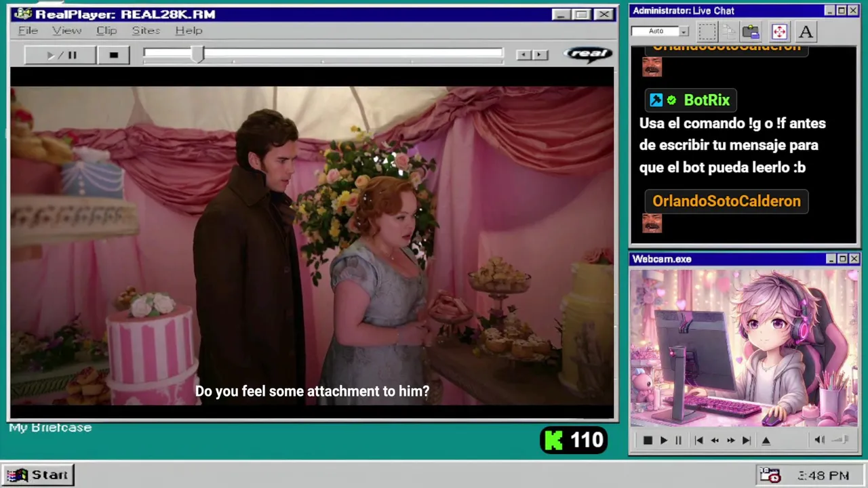The width and height of the screenshot is (868, 488).
Task: Click the green verified check beside BotRix
Action: click(x=671, y=100)
